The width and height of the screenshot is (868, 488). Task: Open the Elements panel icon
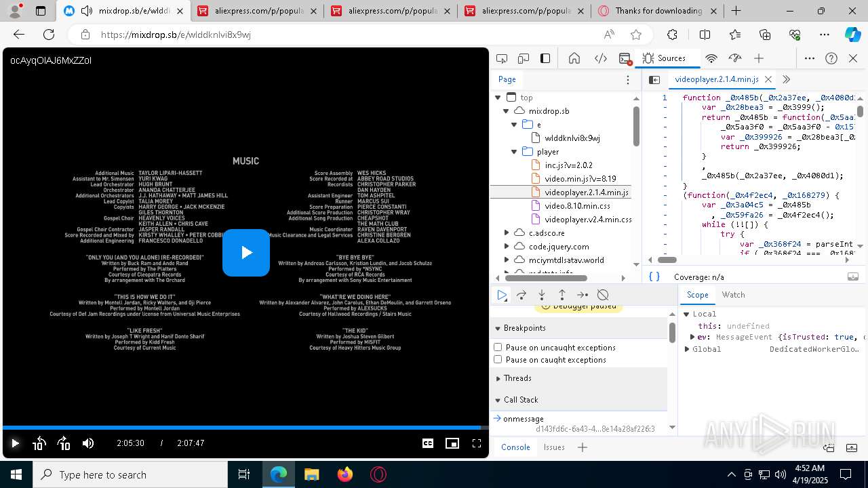[600, 59]
